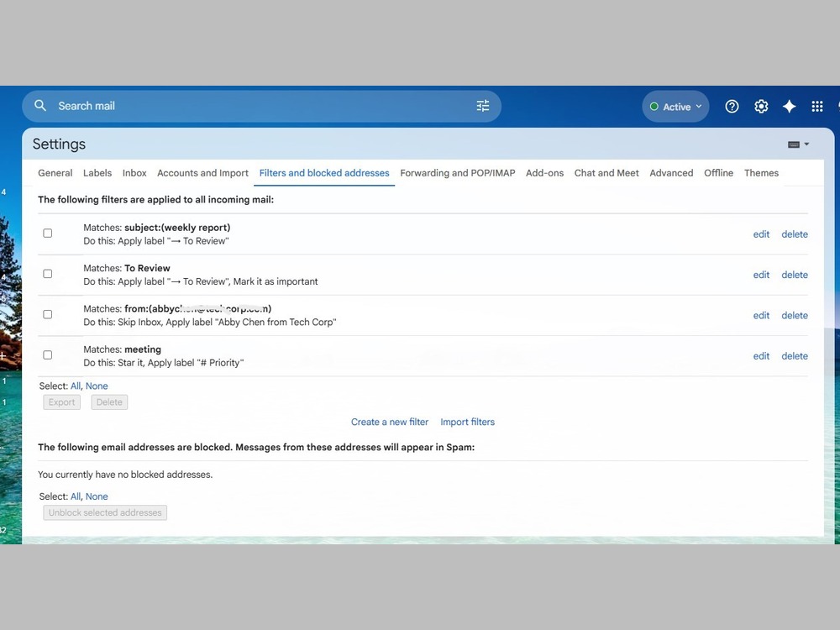Open the Advanced tab
Screen dimensions: 840x630
pyautogui.click(x=671, y=173)
